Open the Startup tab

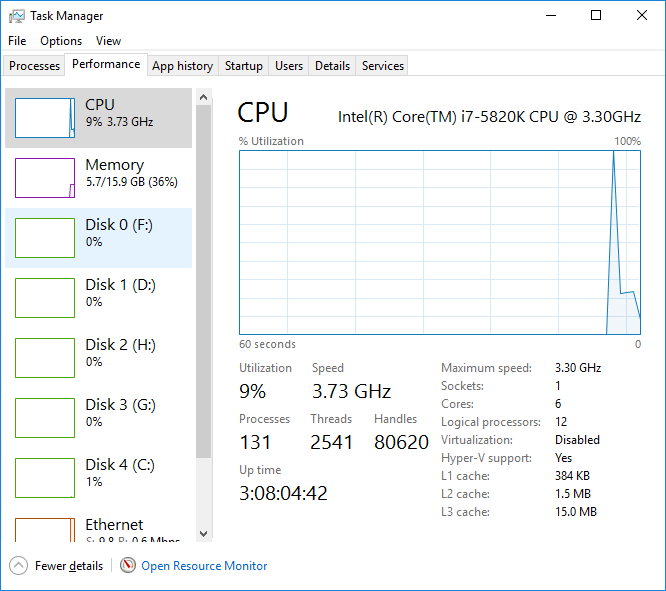pos(243,66)
